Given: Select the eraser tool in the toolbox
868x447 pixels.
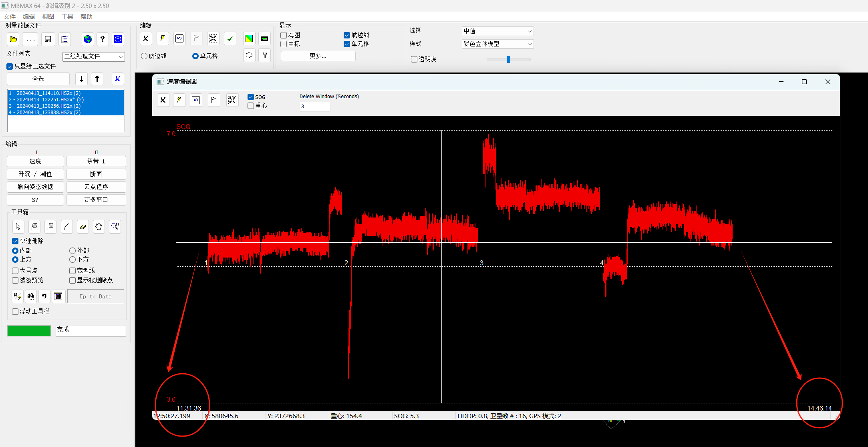Looking at the screenshot, I should [x=83, y=226].
